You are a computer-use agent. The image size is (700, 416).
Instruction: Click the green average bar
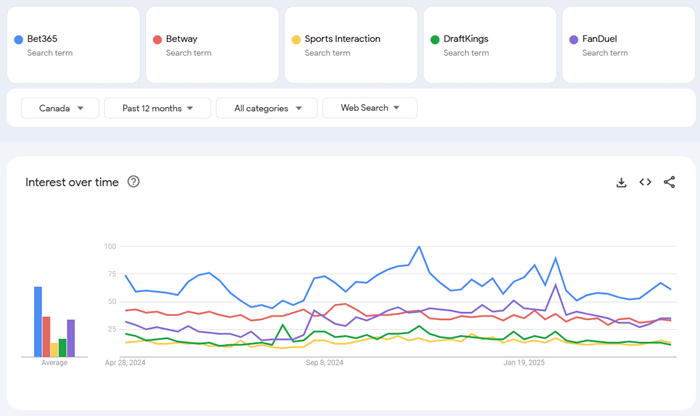pyautogui.click(x=62, y=348)
